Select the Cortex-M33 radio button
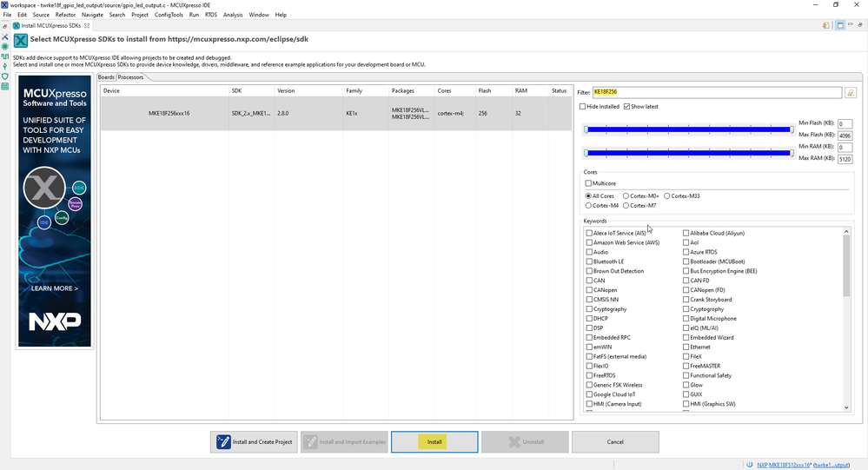Image resolution: width=868 pixels, height=470 pixels. [x=667, y=196]
